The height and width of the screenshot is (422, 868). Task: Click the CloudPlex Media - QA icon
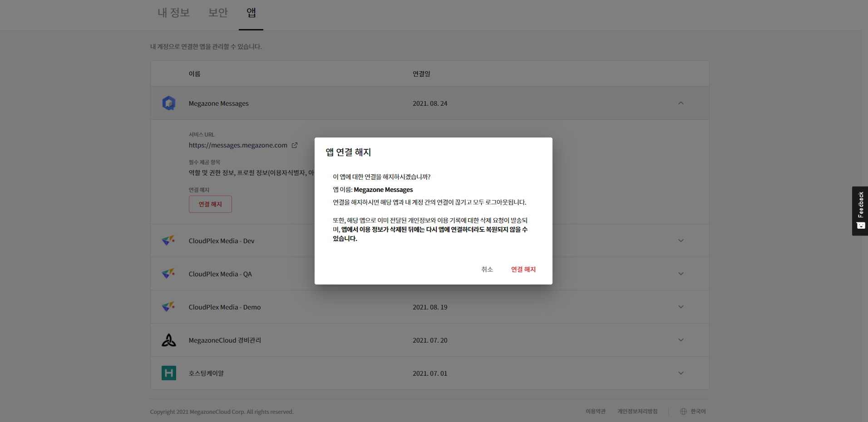[x=168, y=274]
